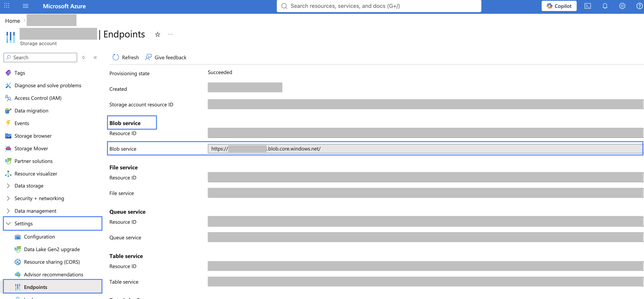This screenshot has width=644, height=299.
Task: Click the Storage Mover cloud icon
Action: 8,148
